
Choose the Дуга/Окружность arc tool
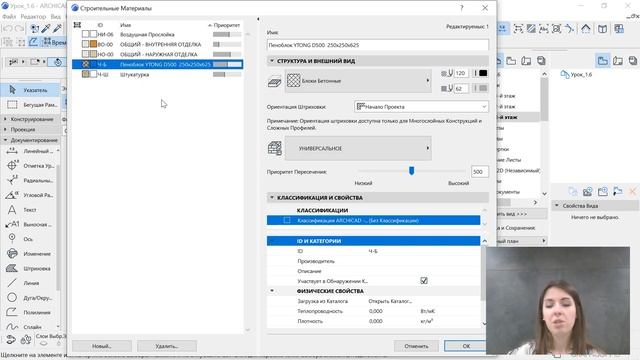[x=31, y=298]
